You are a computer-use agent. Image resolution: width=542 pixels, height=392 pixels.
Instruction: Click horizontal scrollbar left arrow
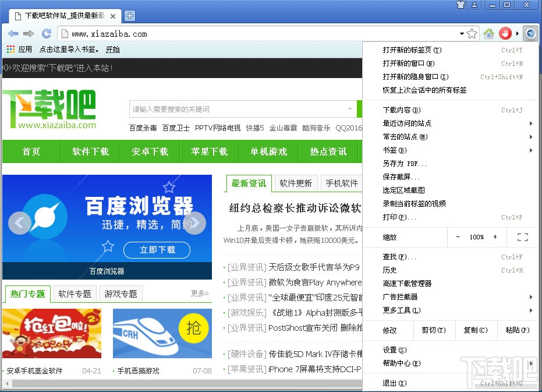pos(6,383)
